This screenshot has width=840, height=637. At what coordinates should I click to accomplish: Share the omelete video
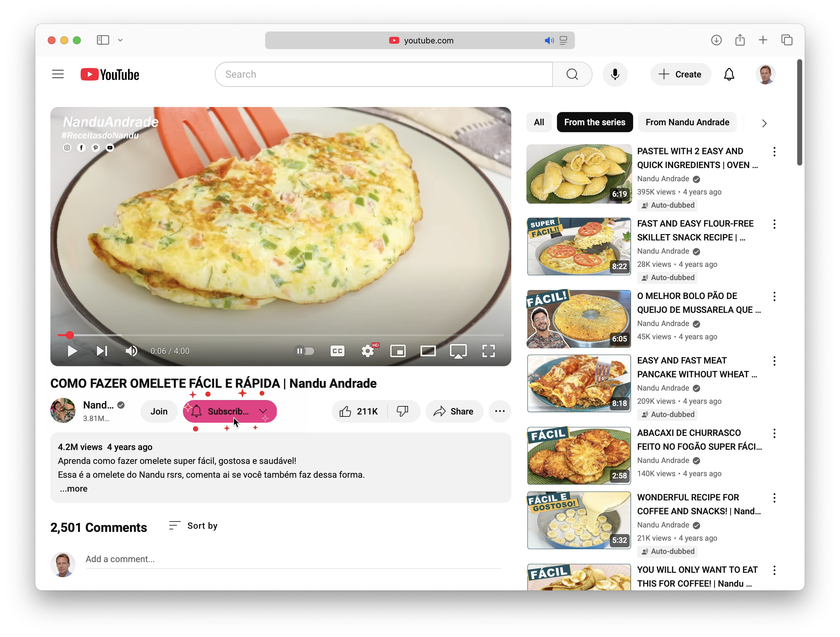(454, 412)
